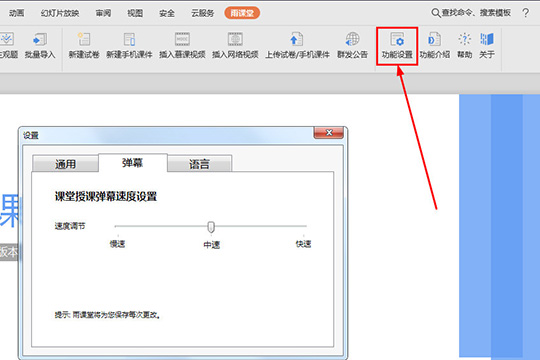Open the 雨课堂 ribbon tab
540x360 pixels.
(x=242, y=13)
